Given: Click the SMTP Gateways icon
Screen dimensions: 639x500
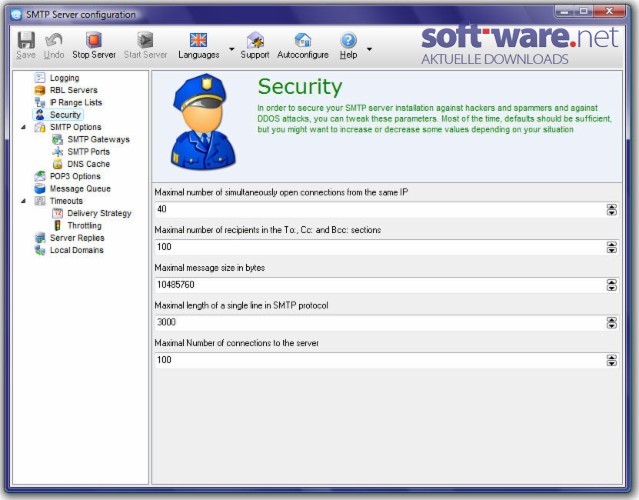Looking at the screenshot, I should [x=57, y=139].
